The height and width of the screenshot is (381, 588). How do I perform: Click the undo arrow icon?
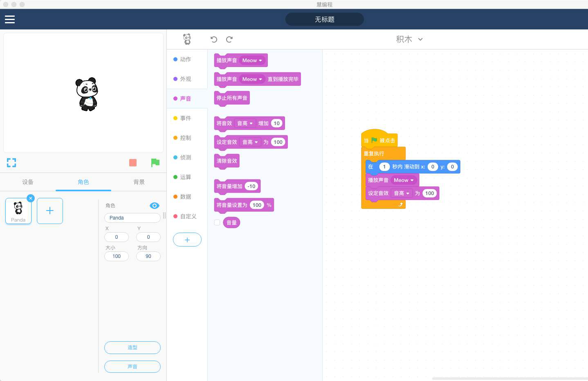[x=214, y=39]
